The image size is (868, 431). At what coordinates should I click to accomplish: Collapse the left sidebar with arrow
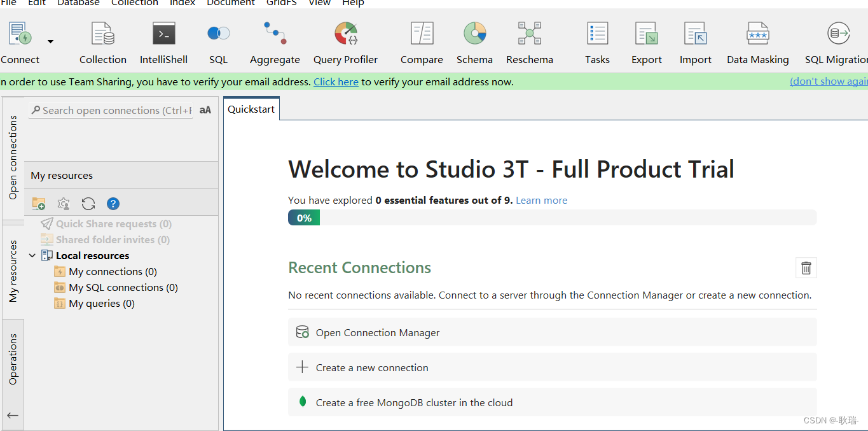point(13,415)
